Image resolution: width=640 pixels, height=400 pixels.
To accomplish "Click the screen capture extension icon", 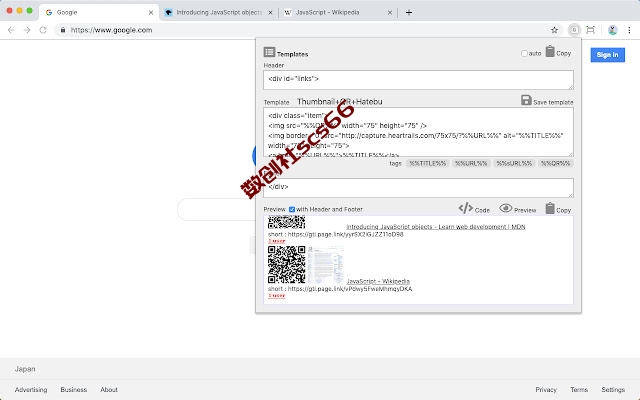I will tap(590, 30).
